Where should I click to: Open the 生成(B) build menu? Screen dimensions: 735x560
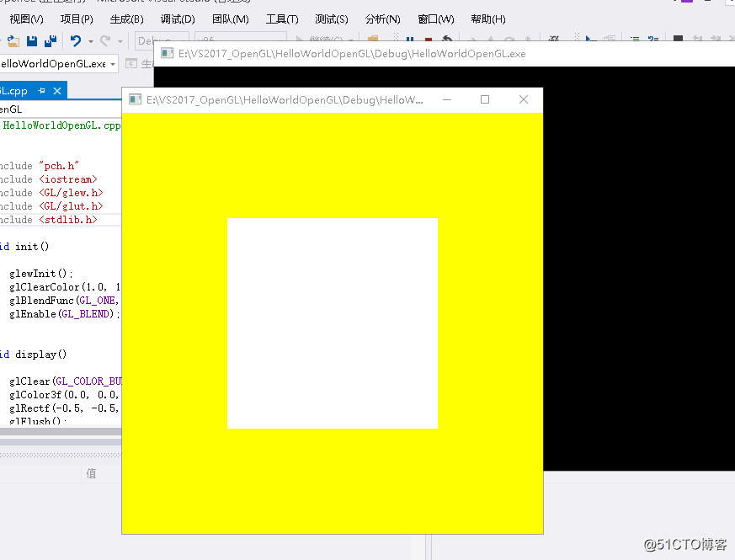click(x=127, y=19)
